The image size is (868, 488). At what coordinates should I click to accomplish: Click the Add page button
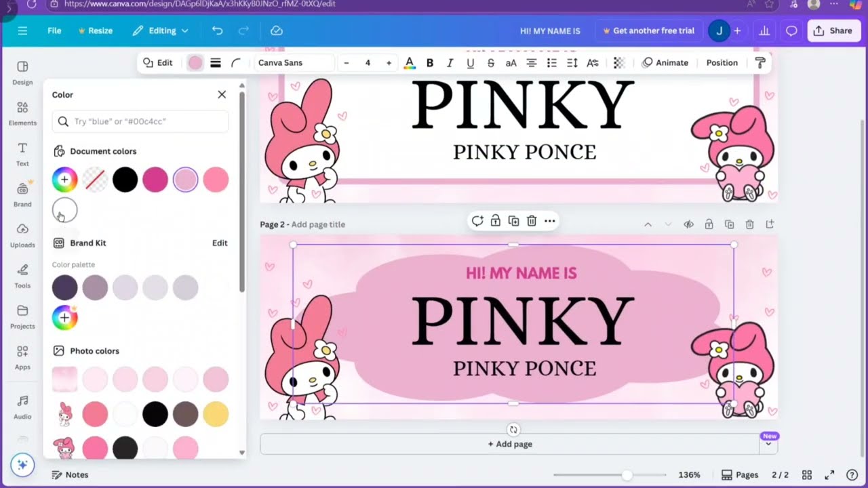coord(510,444)
